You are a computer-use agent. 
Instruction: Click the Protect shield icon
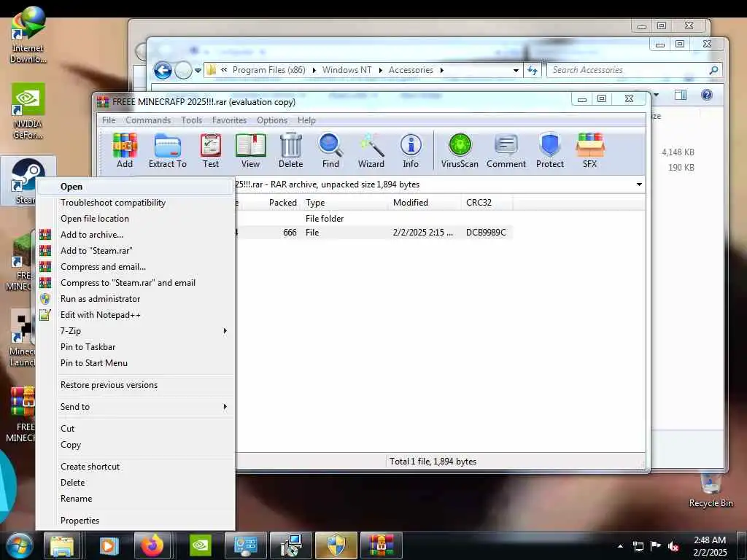[550, 150]
